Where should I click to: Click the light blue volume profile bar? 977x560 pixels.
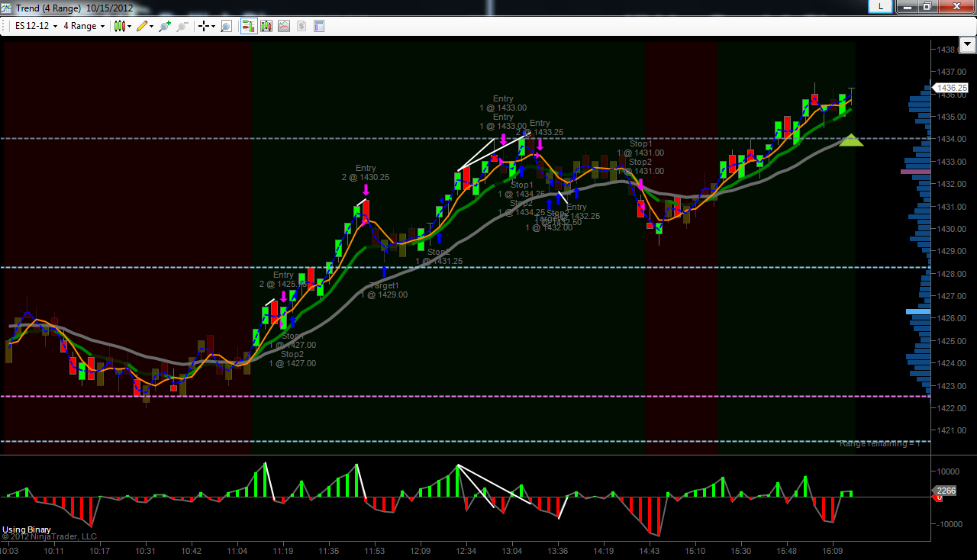point(917,311)
